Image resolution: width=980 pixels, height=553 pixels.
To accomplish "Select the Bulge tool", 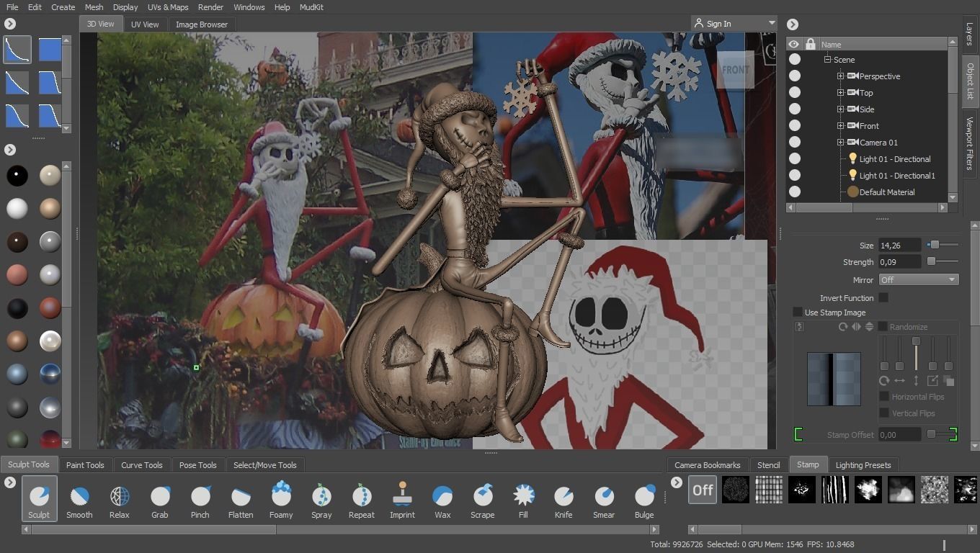I will coord(644,499).
